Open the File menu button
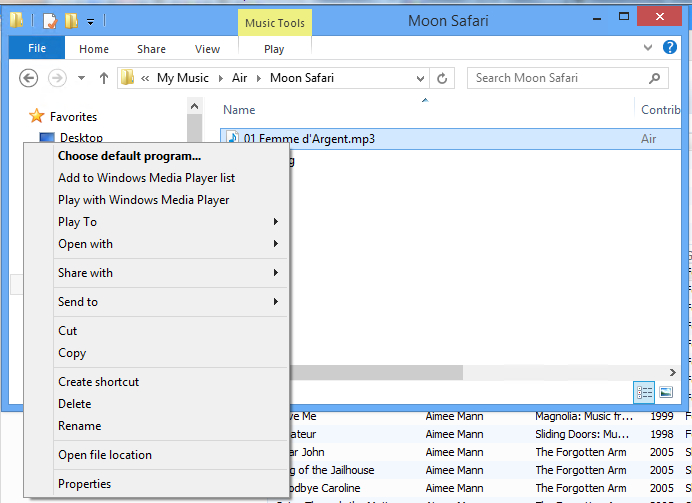This screenshot has height=503, width=692. click(x=37, y=48)
